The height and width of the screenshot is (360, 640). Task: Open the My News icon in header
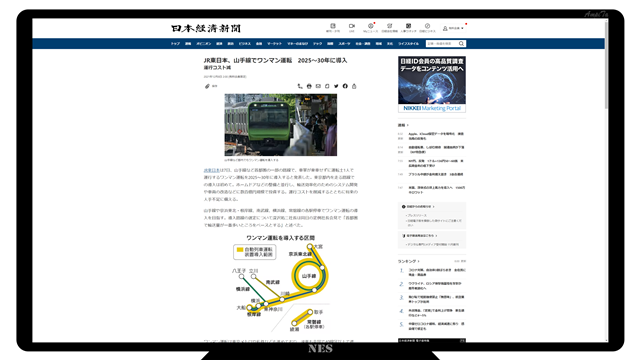point(370,26)
